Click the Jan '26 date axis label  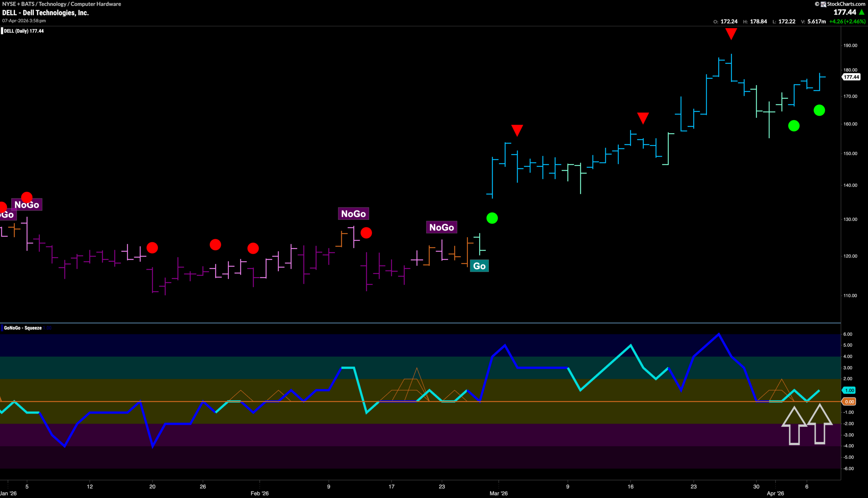pyautogui.click(x=8, y=493)
